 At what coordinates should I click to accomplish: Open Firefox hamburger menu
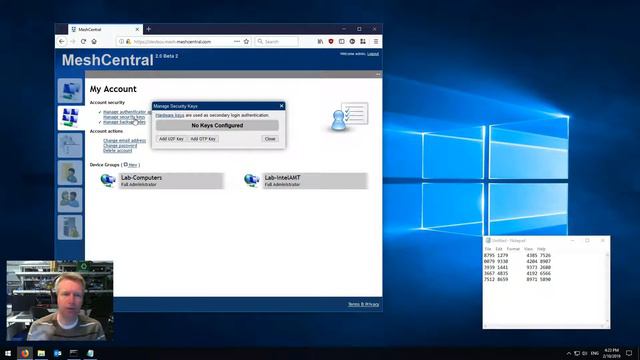[376, 42]
